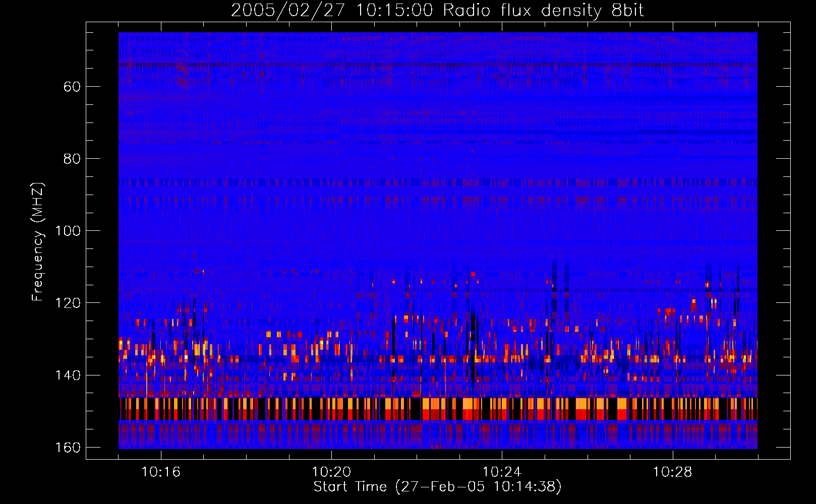Select the 160 frequency tick label
This screenshot has width=816, height=504.
coord(68,448)
